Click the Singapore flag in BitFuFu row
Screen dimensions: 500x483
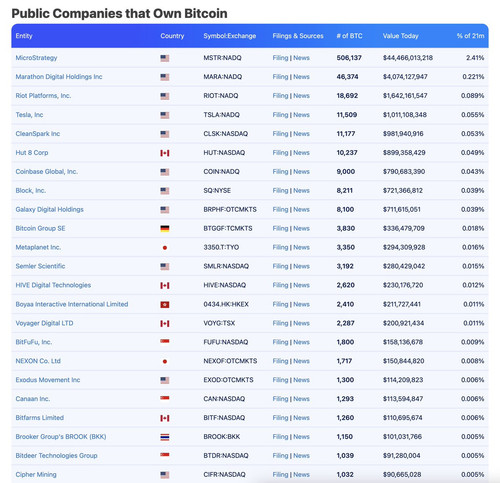pos(165,341)
